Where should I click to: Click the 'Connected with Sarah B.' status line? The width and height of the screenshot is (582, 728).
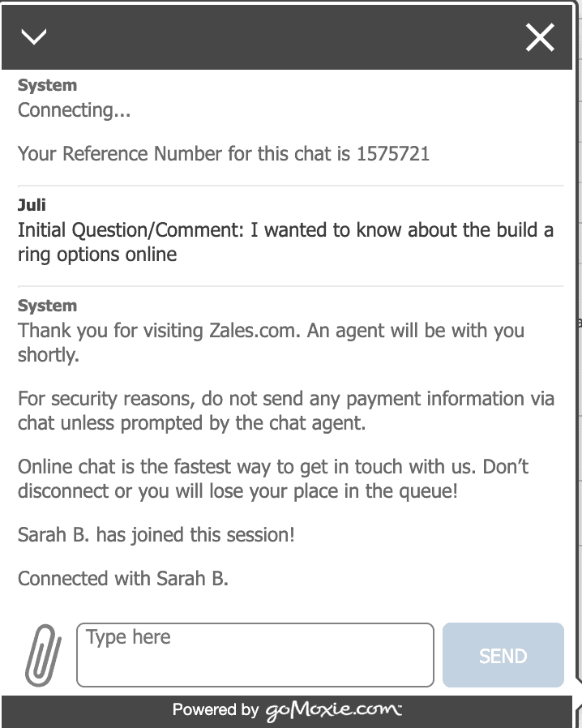(x=123, y=579)
